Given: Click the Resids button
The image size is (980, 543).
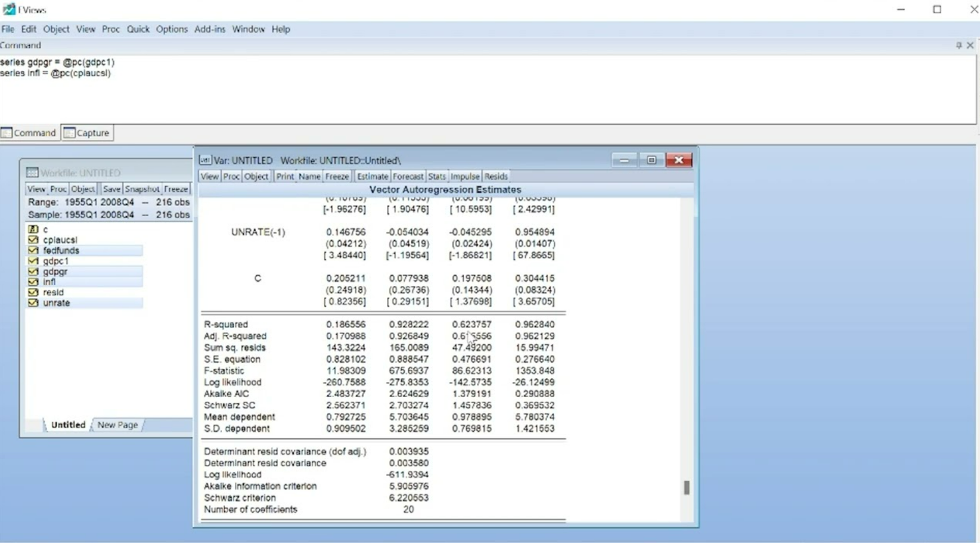Looking at the screenshot, I should coord(496,176).
